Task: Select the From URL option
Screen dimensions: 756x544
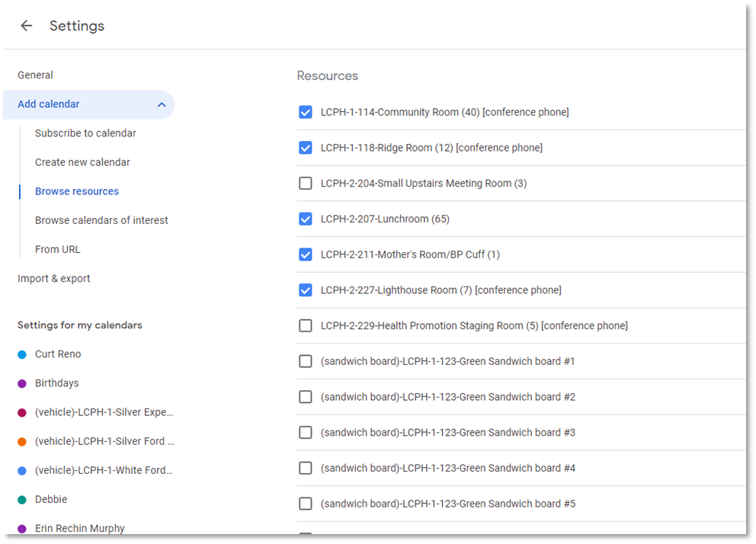Action: click(57, 249)
